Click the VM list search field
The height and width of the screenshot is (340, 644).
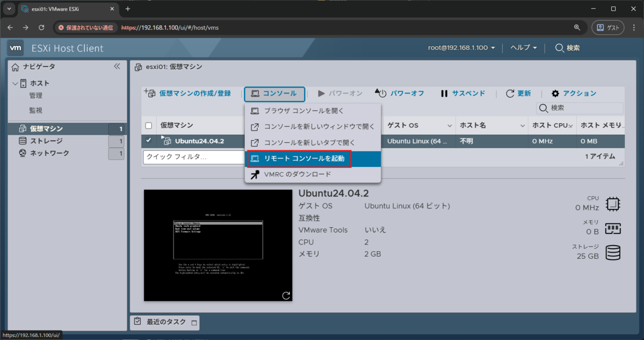coord(580,108)
